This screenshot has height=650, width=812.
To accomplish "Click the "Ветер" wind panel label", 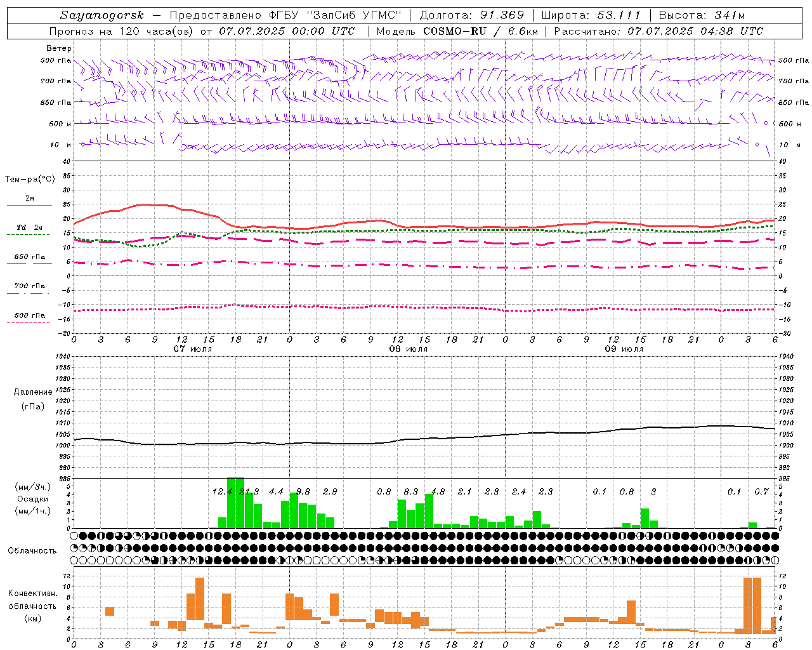I will [59, 48].
